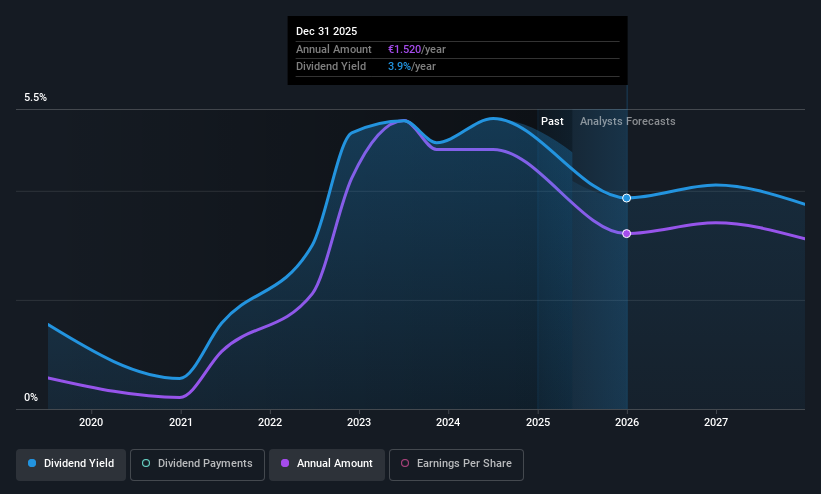Click the Past region label
Screen dimensions: 821x494
(552, 122)
